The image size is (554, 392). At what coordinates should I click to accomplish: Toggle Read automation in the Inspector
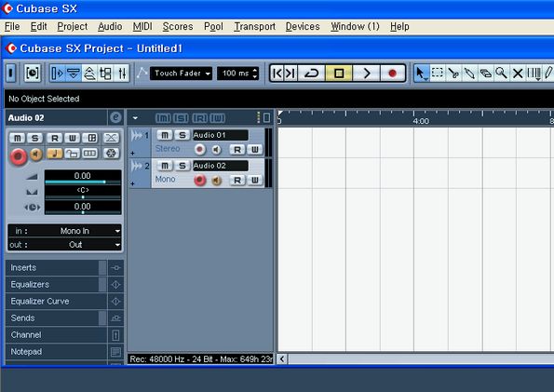(x=55, y=138)
